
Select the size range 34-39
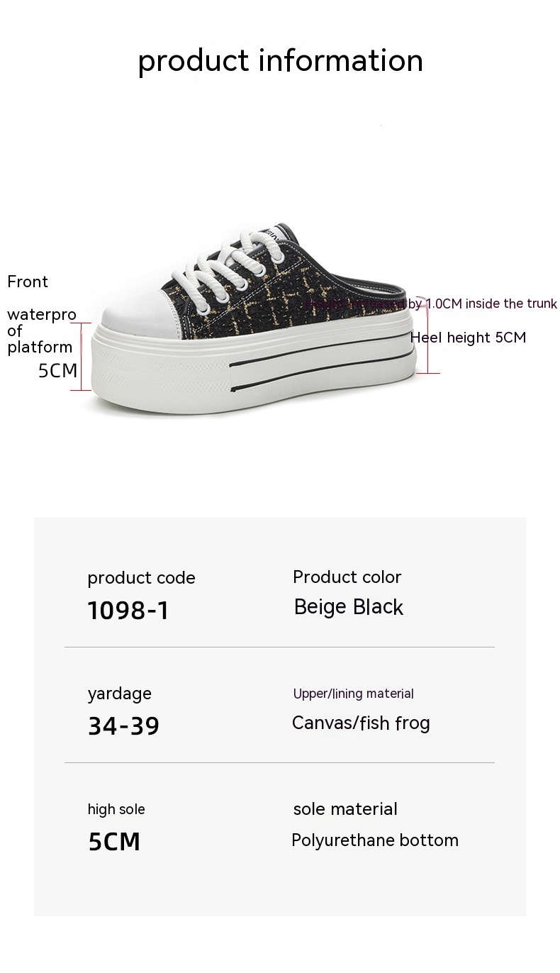point(123,725)
